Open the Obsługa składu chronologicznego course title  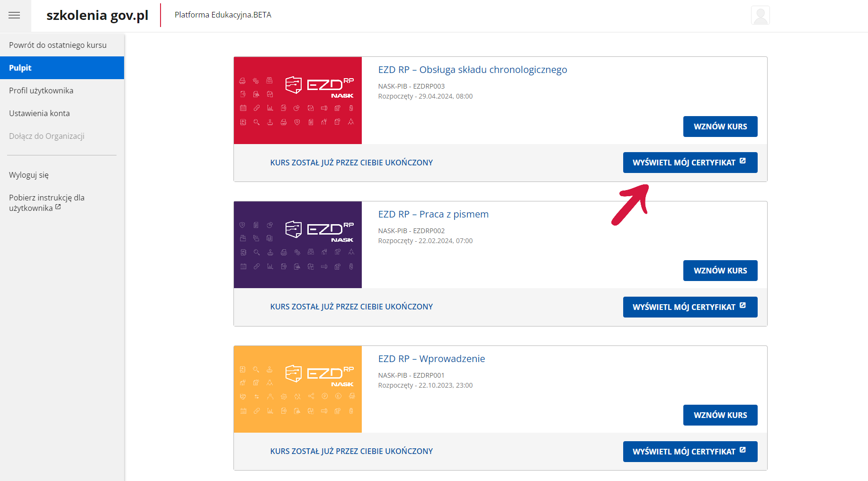[x=472, y=70]
